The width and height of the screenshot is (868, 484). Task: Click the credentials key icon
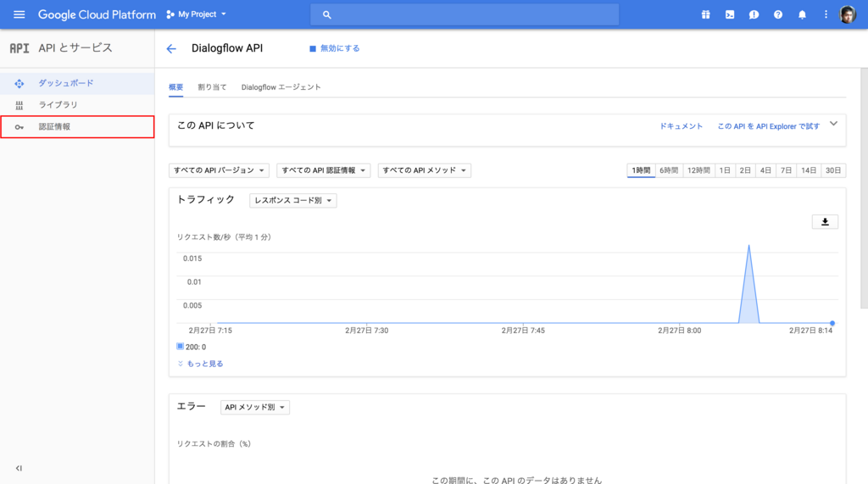[19, 127]
